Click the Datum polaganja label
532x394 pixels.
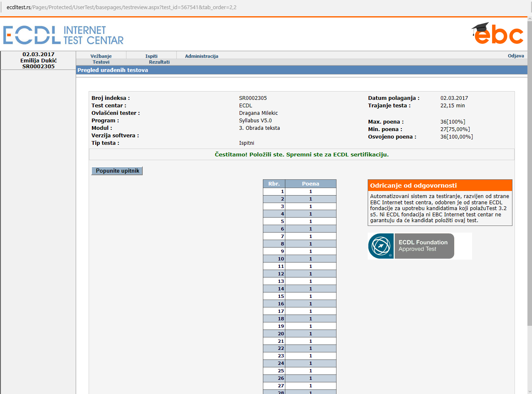(394, 98)
